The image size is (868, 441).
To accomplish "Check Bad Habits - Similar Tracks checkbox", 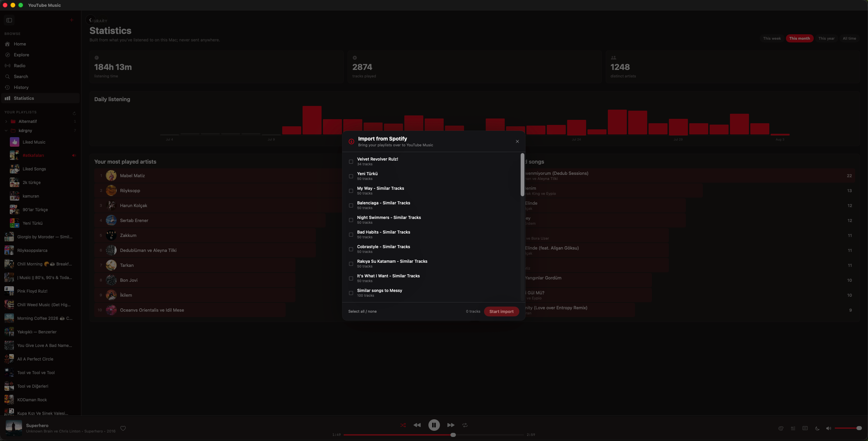I will tap(351, 235).
